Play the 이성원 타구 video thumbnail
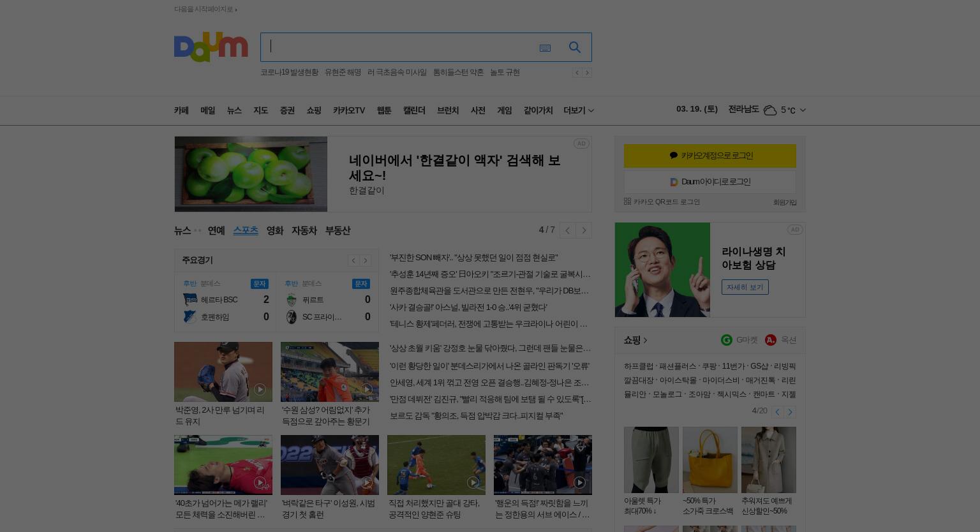The image size is (980, 532). coord(330,465)
